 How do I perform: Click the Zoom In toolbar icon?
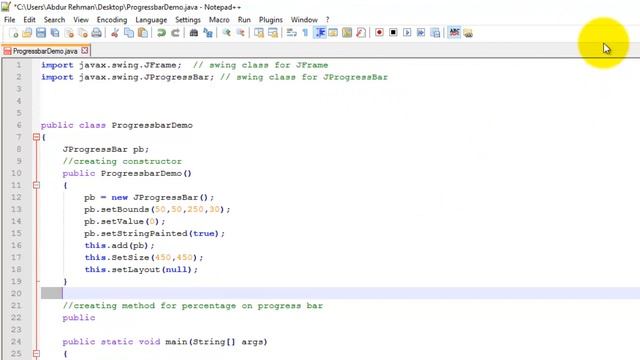(x=227, y=33)
